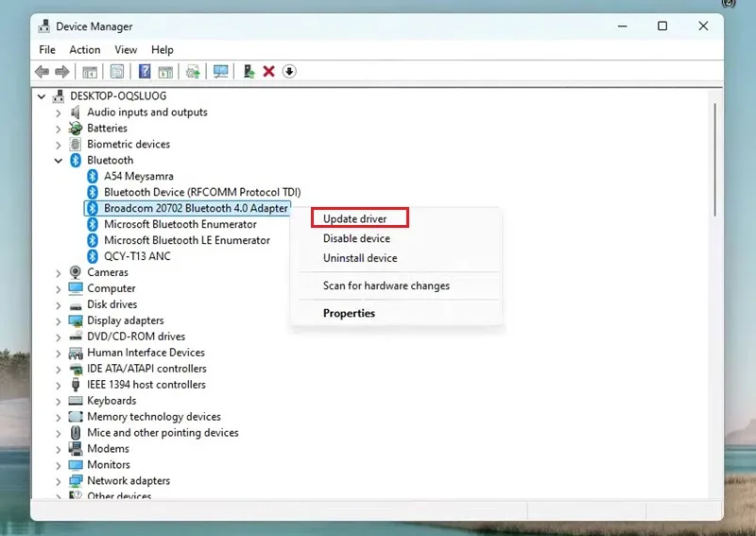Select Uninstall device from context menu
This screenshot has width=756, height=536.
click(x=360, y=258)
